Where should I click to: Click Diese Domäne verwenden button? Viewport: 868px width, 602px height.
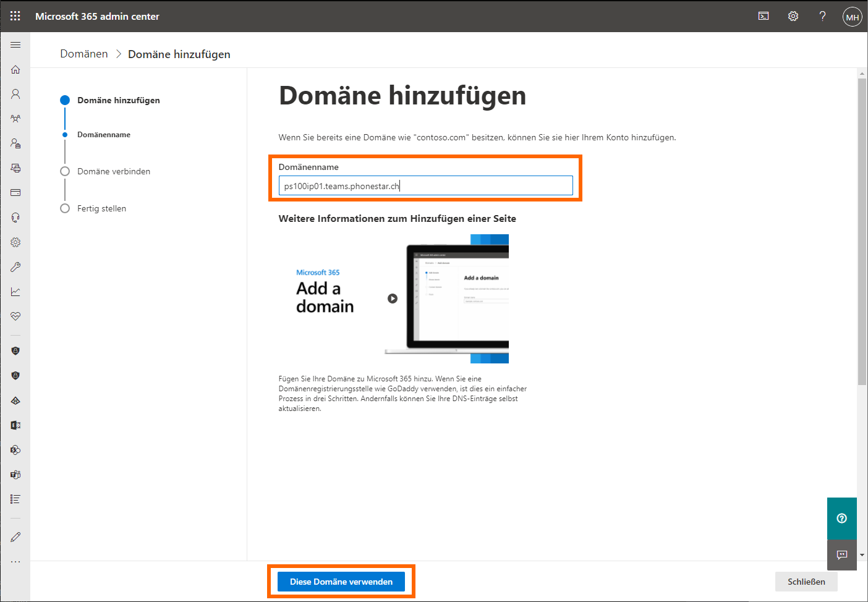click(x=341, y=582)
